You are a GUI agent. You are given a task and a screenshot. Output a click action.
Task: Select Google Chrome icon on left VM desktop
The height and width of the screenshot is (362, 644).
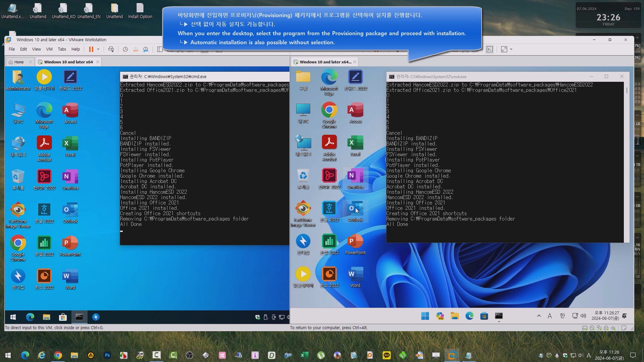(x=18, y=249)
